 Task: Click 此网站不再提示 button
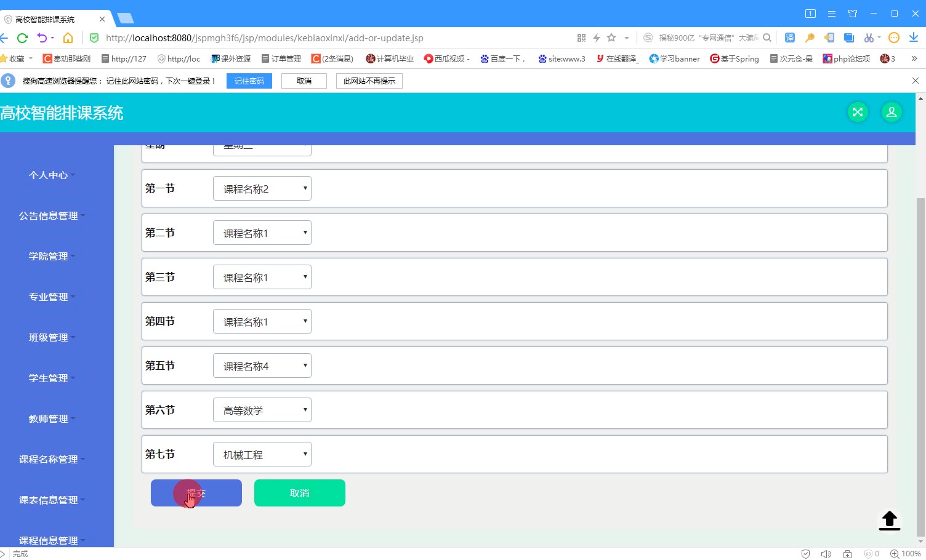tap(369, 81)
